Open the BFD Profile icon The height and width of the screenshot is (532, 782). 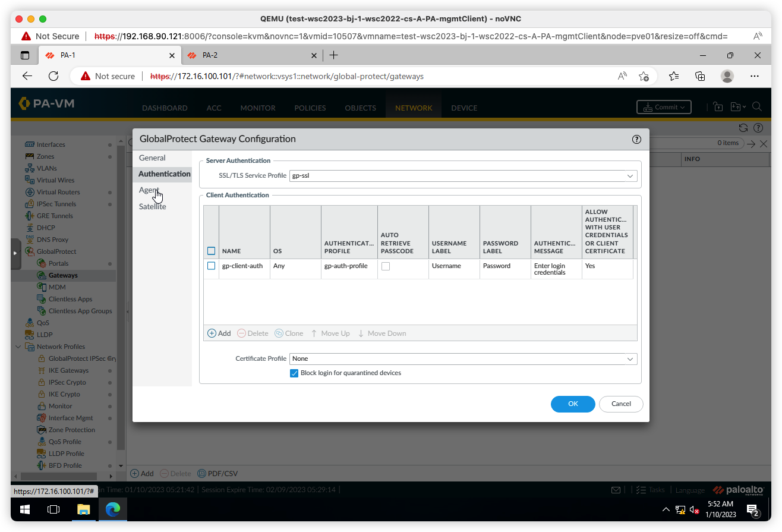click(x=42, y=465)
